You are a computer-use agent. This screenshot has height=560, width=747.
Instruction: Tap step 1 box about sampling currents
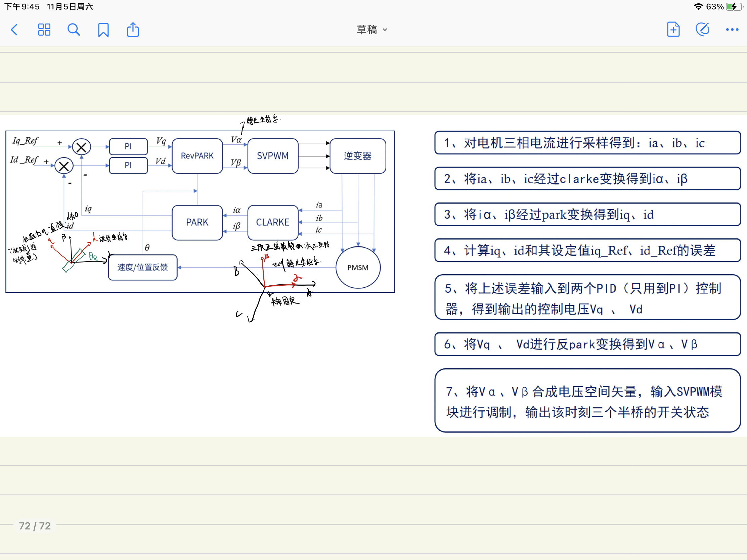[587, 143]
